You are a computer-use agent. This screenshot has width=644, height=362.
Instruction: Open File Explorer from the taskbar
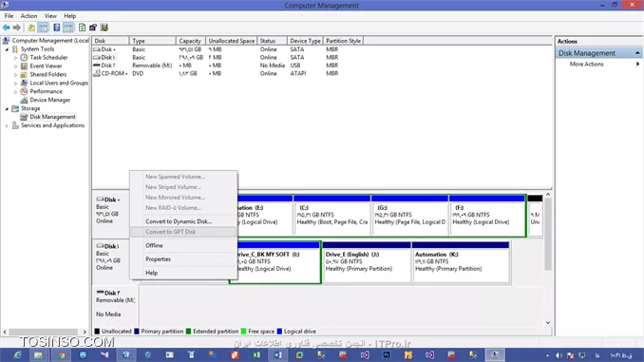click(38, 355)
